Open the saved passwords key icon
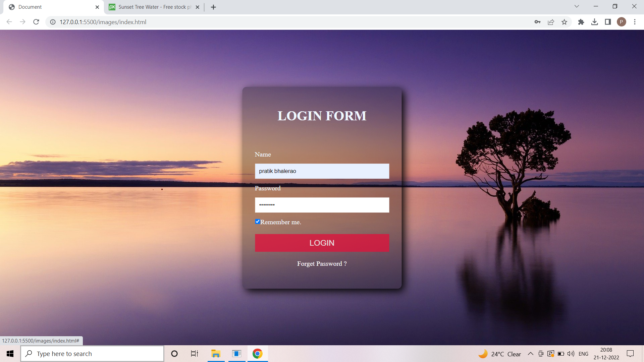The height and width of the screenshot is (362, 644). click(x=537, y=22)
